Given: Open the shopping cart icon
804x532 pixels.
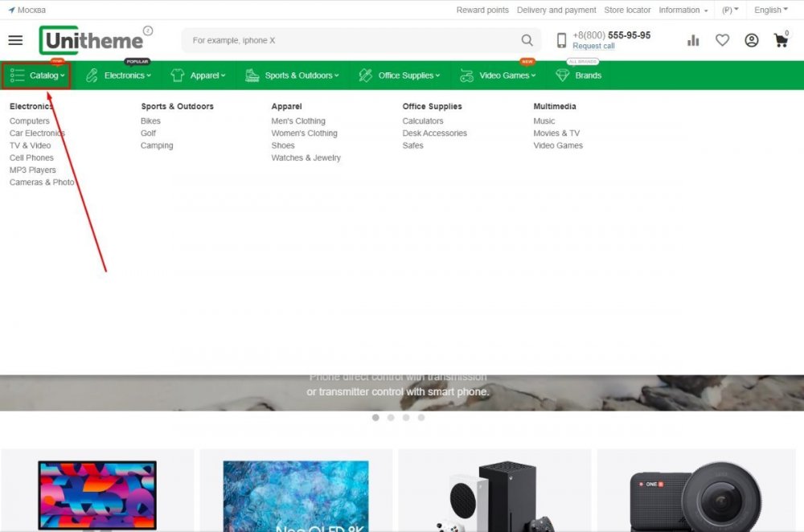Looking at the screenshot, I should click(x=781, y=39).
